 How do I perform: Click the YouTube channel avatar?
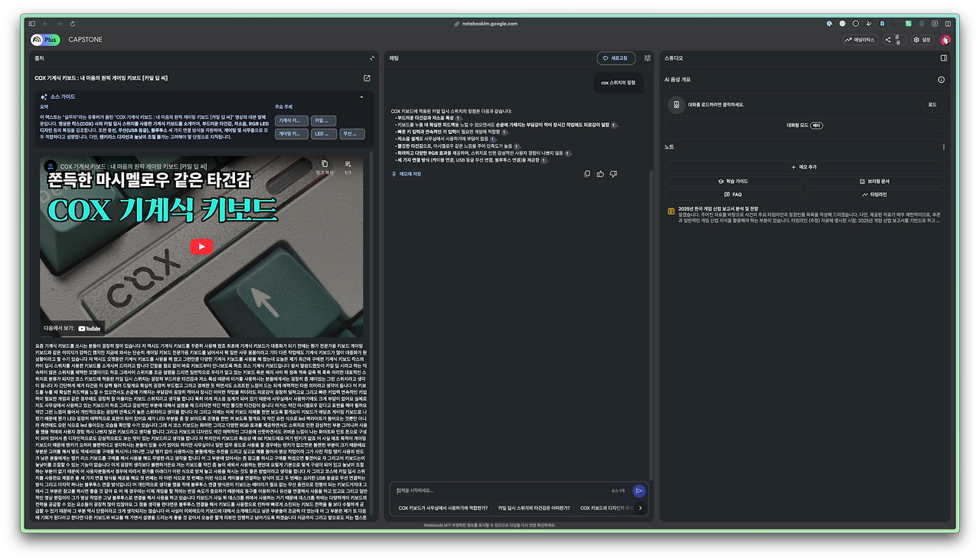[x=51, y=166]
